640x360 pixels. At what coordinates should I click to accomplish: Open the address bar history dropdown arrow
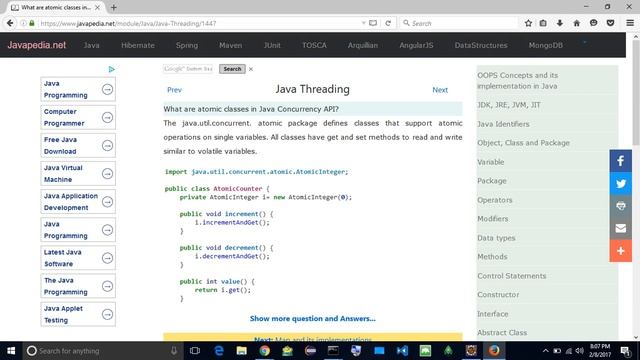[x=363, y=23]
